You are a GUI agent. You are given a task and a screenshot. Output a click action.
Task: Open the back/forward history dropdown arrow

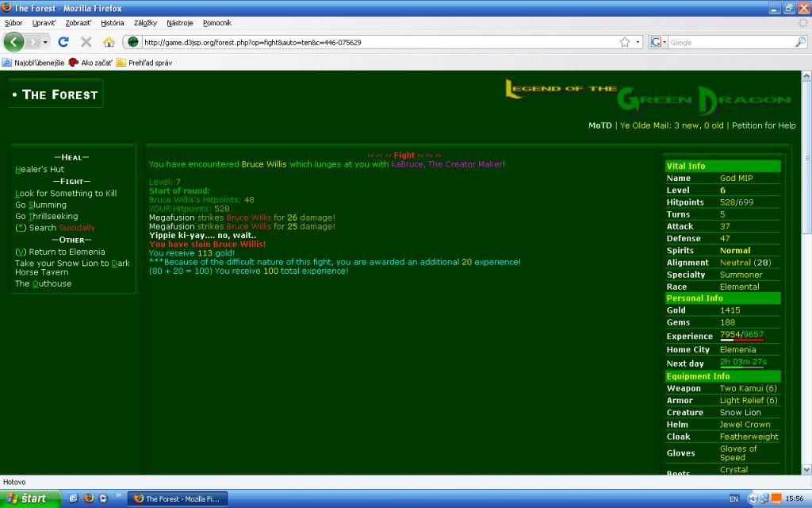[x=45, y=42]
